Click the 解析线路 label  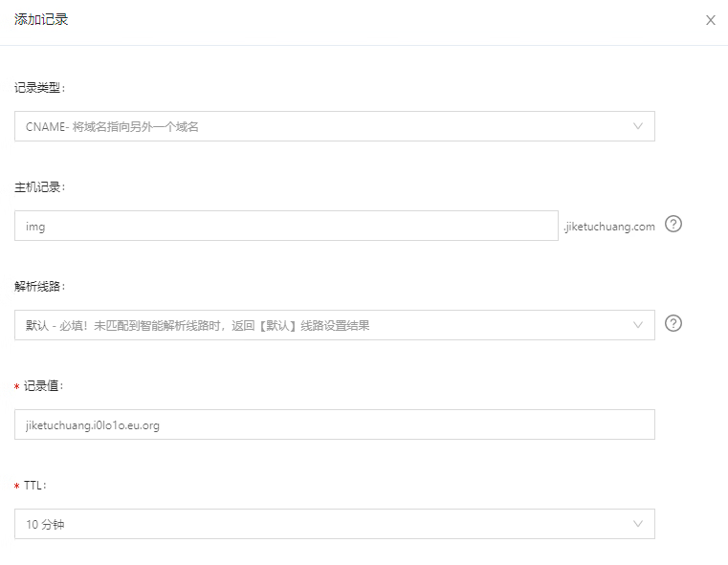(x=39, y=286)
